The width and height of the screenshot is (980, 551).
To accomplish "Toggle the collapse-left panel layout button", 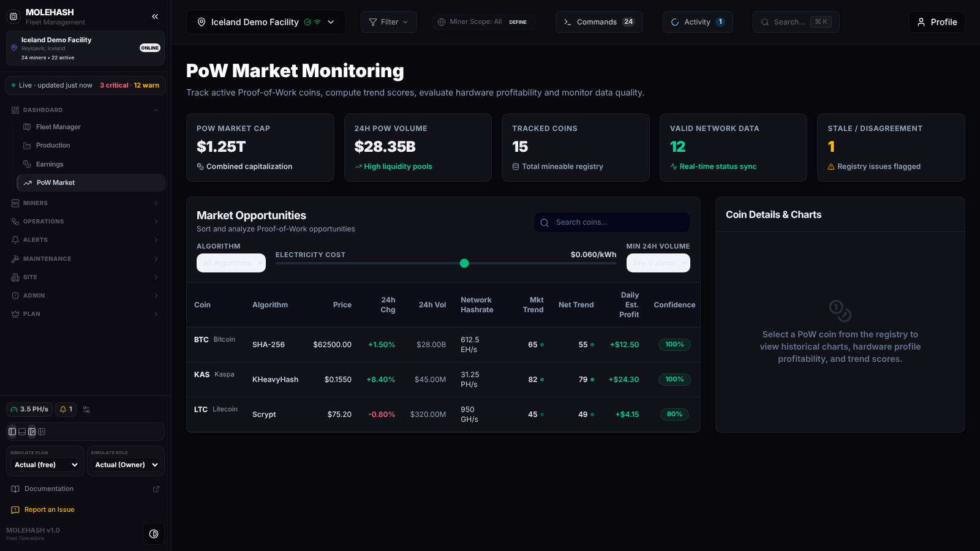I will pos(42,432).
